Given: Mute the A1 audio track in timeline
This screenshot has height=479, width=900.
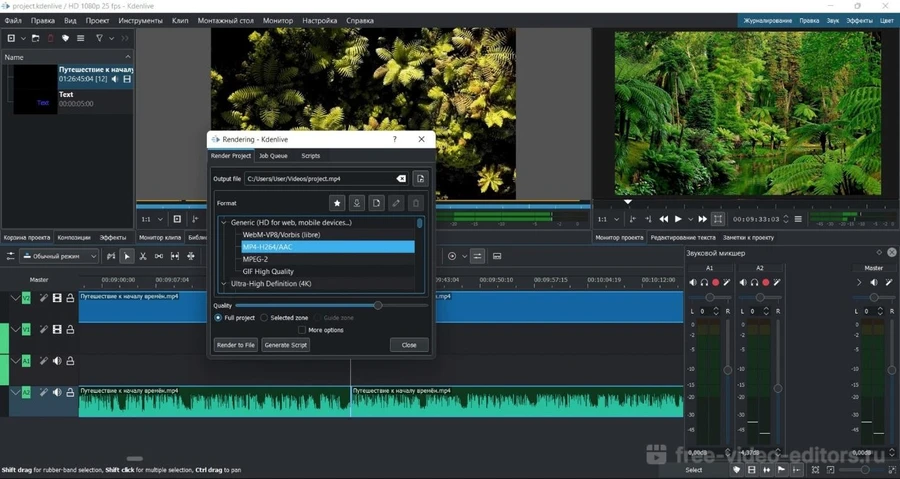Looking at the screenshot, I should point(57,361).
